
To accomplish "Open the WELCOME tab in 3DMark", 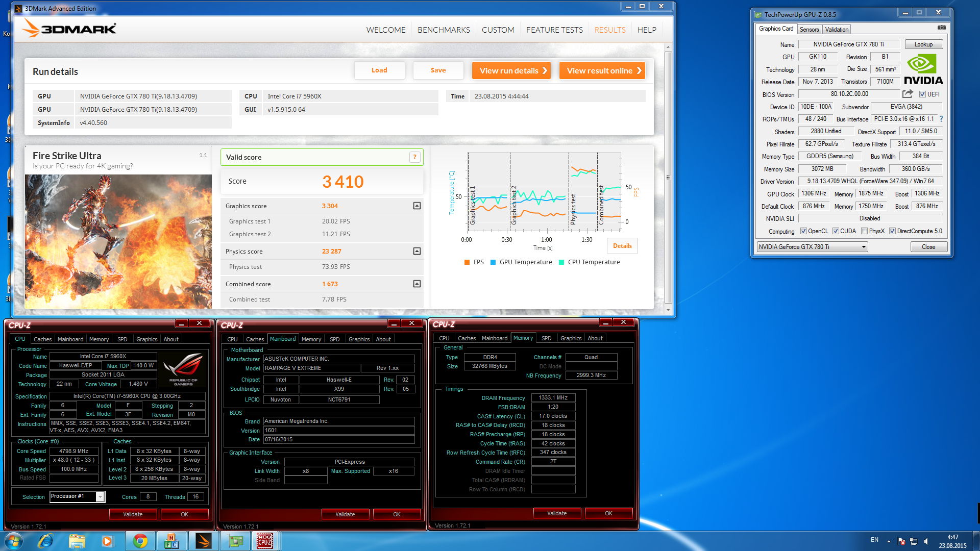I will click(386, 30).
